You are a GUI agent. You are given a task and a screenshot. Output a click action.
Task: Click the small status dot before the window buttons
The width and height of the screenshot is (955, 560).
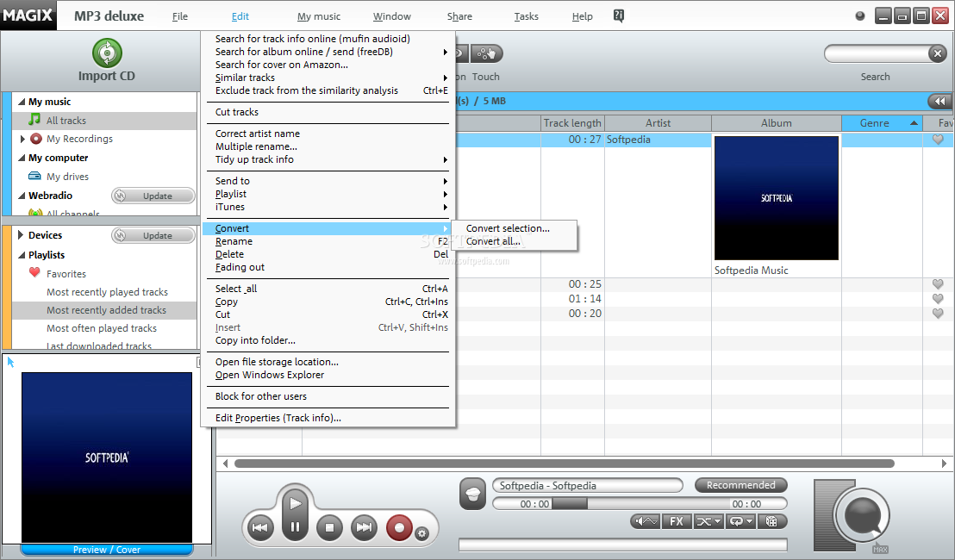point(860,16)
